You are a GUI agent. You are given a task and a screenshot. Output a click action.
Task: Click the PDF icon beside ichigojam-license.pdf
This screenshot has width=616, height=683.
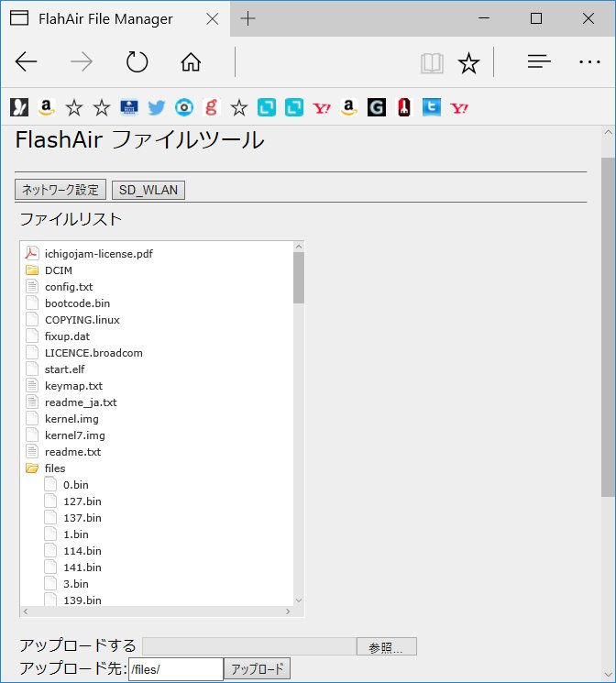[x=32, y=253]
